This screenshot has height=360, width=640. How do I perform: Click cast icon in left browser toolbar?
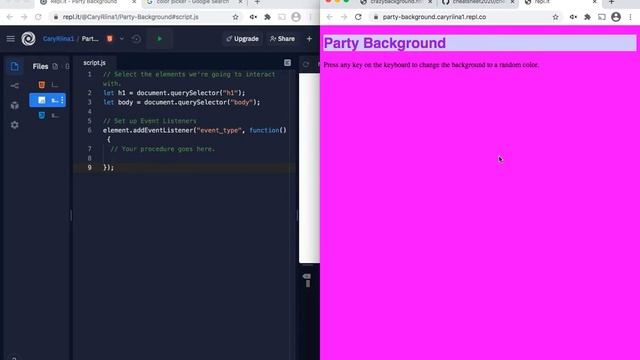click(x=282, y=17)
